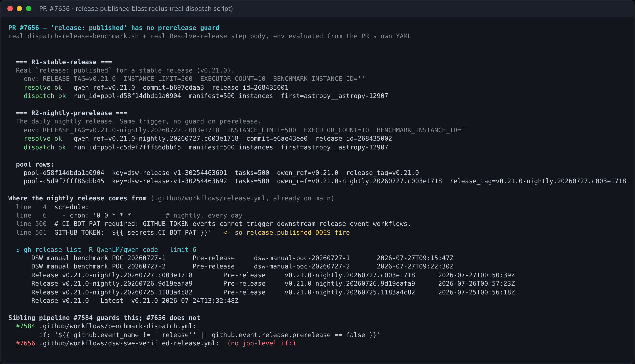The image size is (635, 364).
Task: Click 'commit=e6ae43ee0' in the R2 resolve line
Action: coord(277,139)
